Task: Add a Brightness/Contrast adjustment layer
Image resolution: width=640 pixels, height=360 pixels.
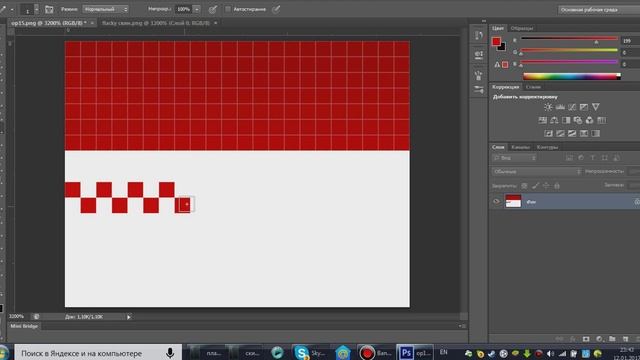Action: tap(548, 107)
